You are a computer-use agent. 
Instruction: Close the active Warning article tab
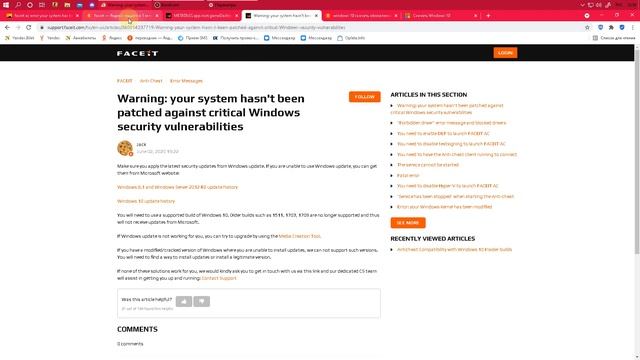pyautogui.click(x=316, y=16)
